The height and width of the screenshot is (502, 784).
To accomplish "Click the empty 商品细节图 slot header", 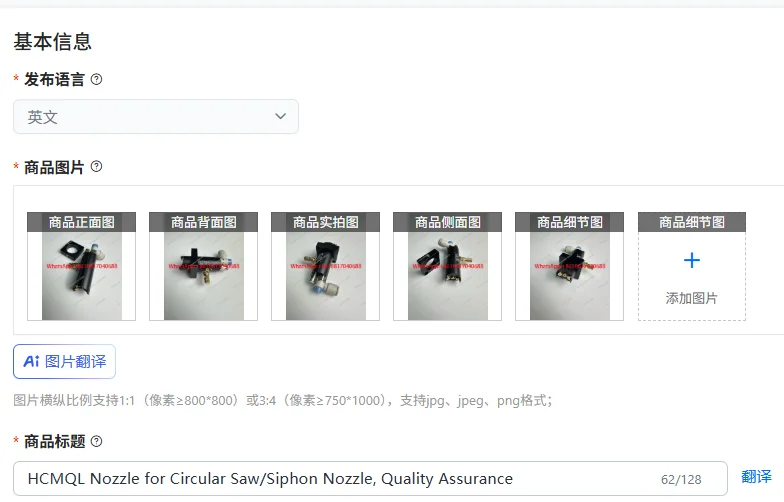I will [x=692, y=222].
